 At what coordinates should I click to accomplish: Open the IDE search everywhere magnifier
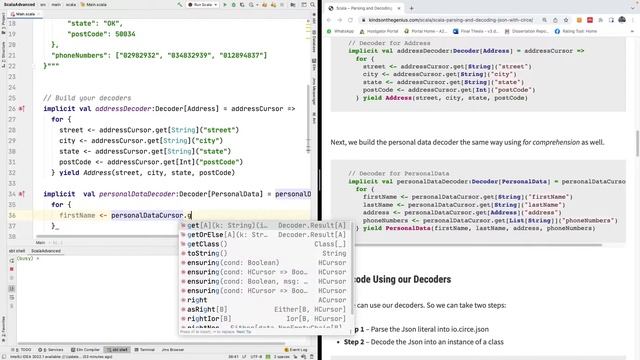313,4
